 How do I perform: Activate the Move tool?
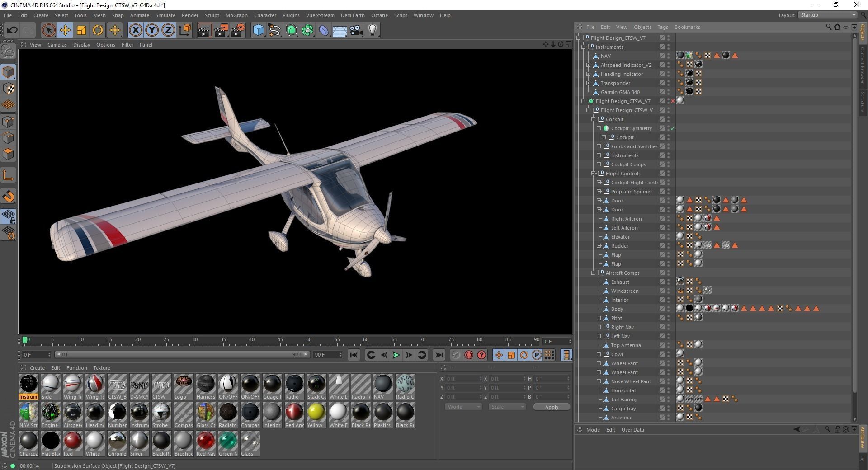(x=65, y=30)
